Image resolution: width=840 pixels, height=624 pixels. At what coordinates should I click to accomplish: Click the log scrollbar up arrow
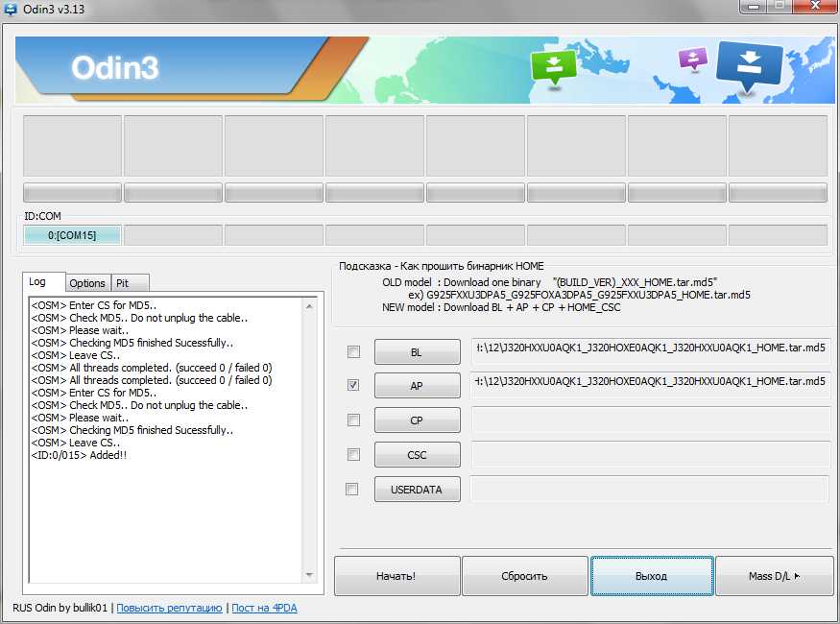[309, 306]
